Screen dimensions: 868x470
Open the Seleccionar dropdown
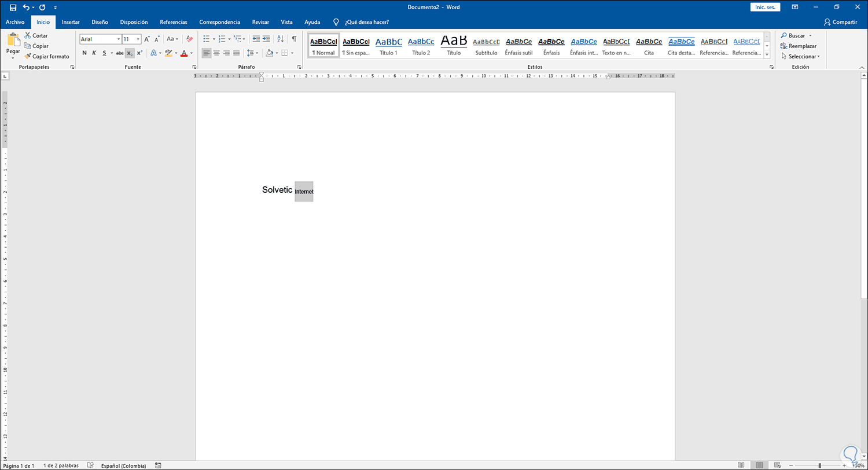800,56
